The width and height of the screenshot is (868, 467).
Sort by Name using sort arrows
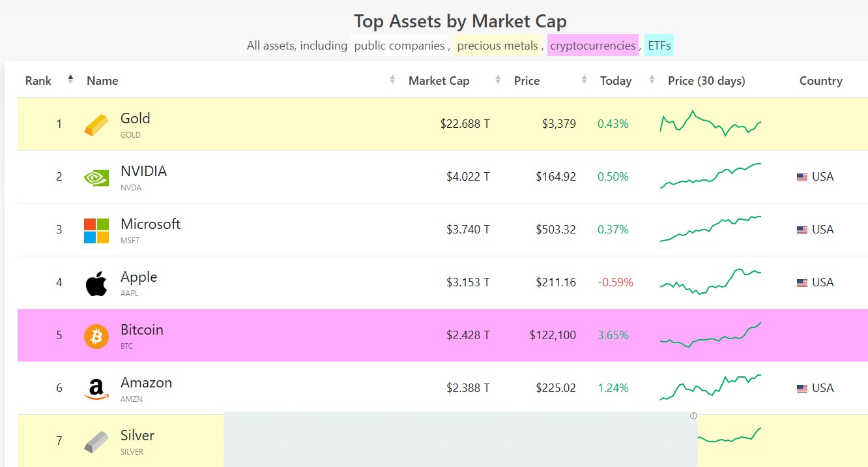392,80
